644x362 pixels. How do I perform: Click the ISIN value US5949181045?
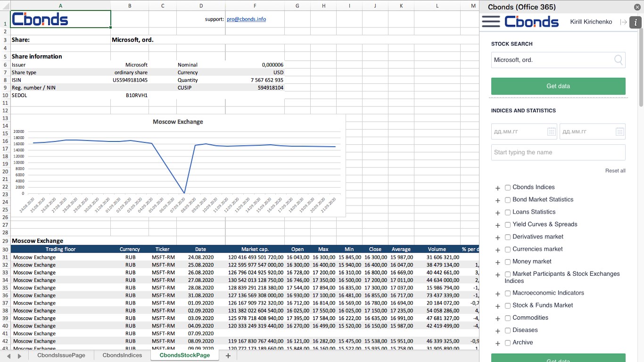pos(130,80)
